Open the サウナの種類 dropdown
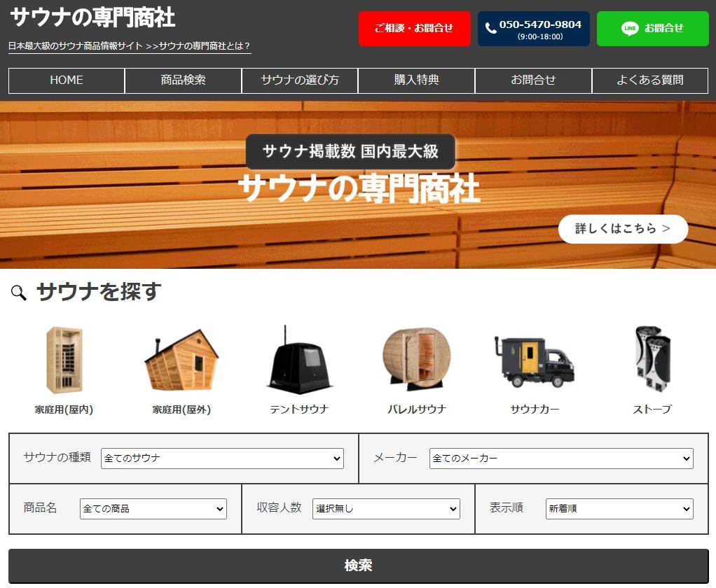This screenshot has height=588, width=716. (x=222, y=458)
